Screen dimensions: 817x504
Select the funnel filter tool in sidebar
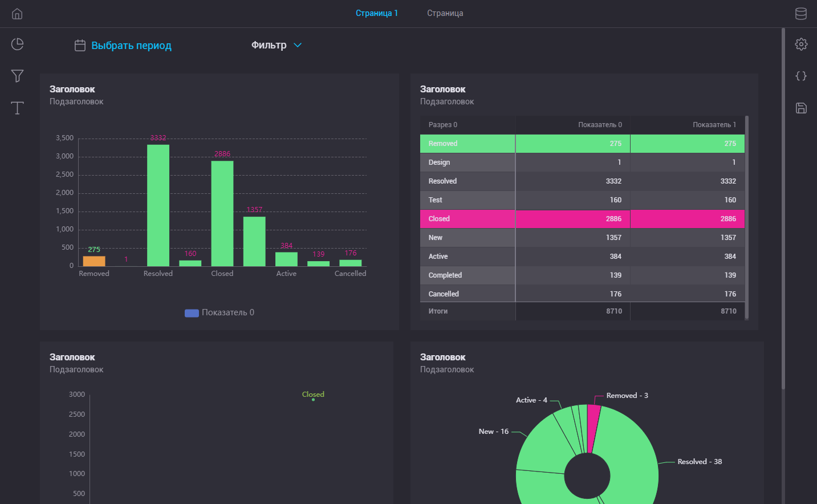18,76
